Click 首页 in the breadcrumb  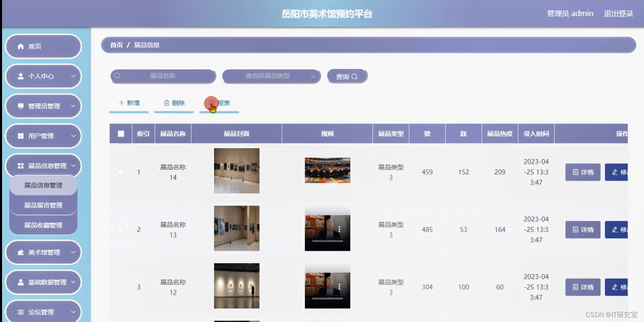[x=116, y=45]
